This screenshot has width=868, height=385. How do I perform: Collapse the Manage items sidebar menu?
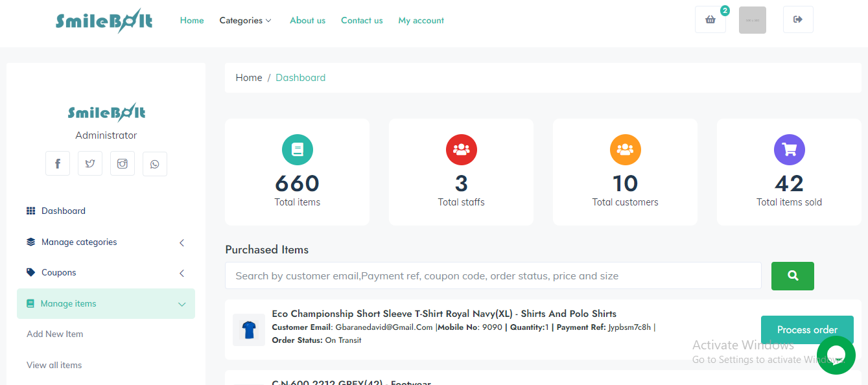coord(106,304)
